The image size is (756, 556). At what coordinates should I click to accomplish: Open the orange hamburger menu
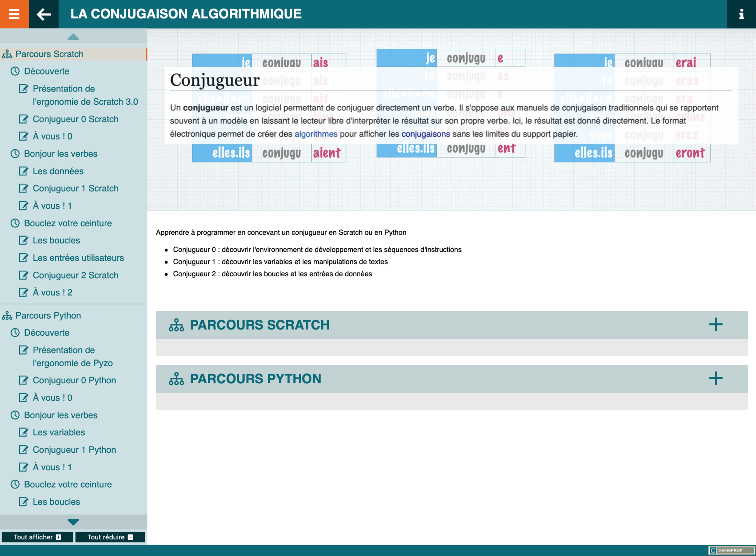tap(14, 14)
